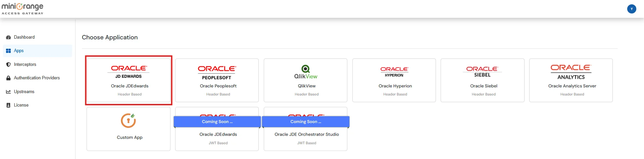Click the Custom App orange lock icon
The width and height of the screenshot is (644, 159).
coord(129,121)
